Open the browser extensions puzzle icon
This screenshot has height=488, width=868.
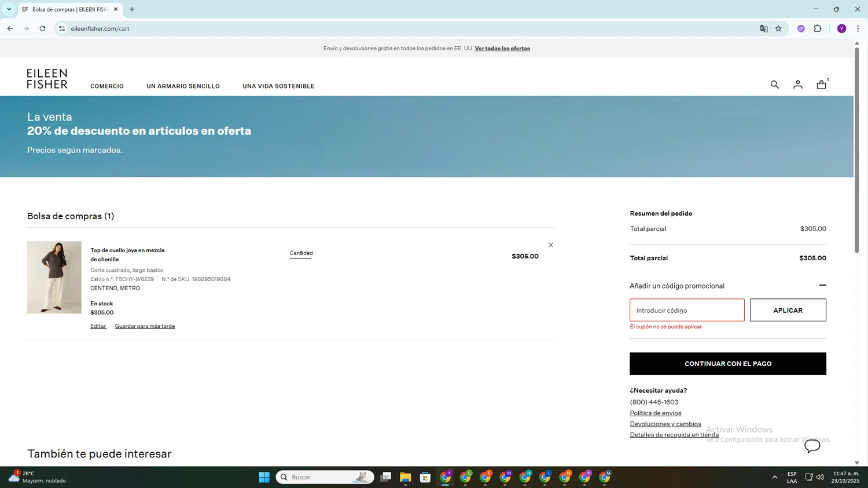click(818, 28)
